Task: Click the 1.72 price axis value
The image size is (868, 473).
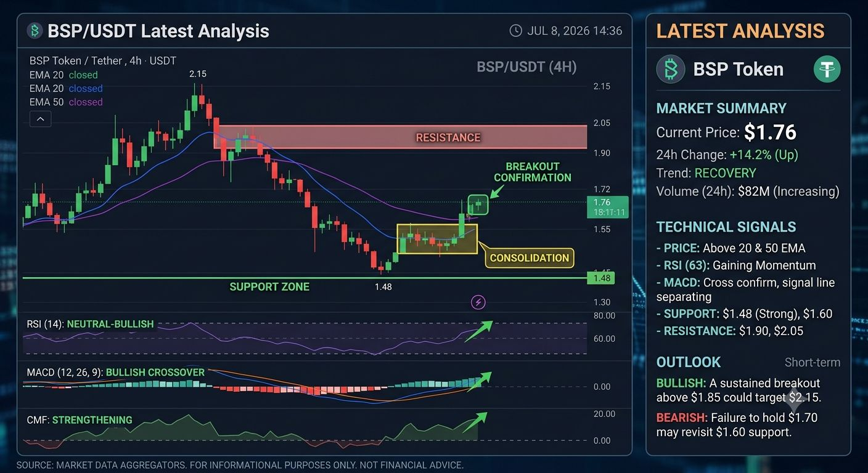Action: [601, 189]
